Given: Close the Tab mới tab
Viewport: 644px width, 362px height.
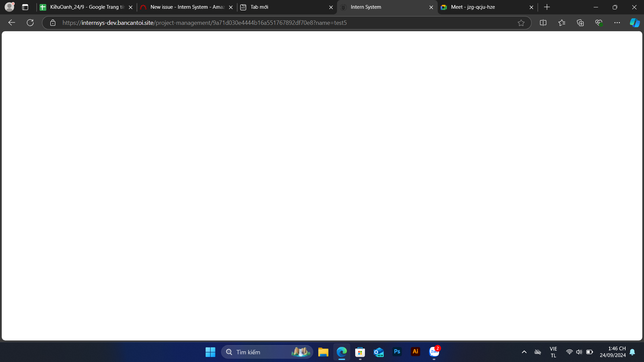Looking at the screenshot, I should coord(331,7).
